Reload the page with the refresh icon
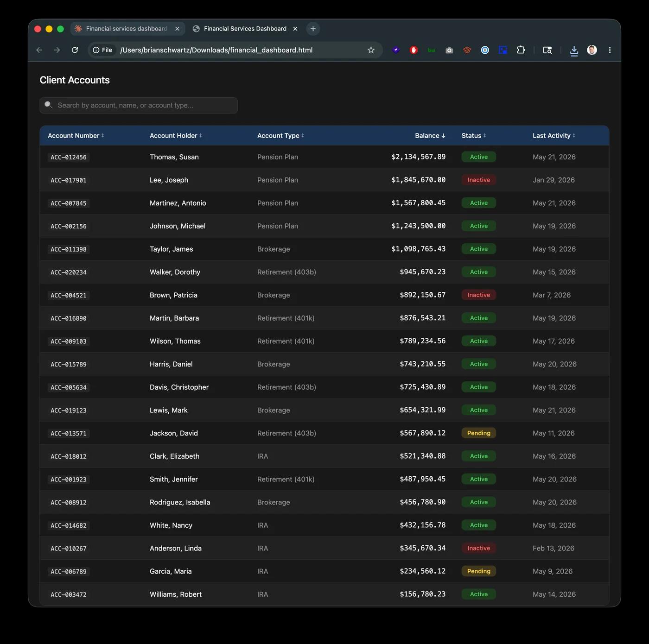649x644 pixels. 75,50
